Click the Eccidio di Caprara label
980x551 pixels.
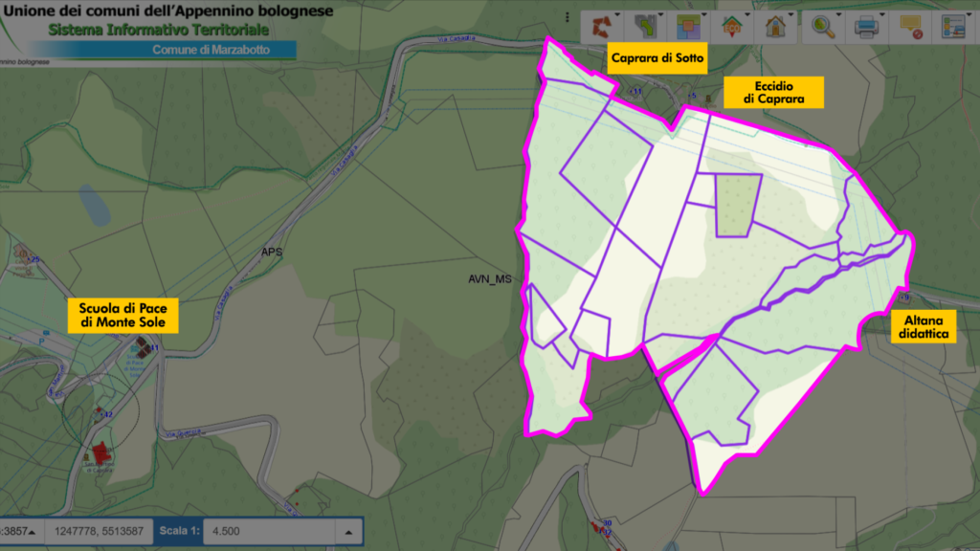773,92
